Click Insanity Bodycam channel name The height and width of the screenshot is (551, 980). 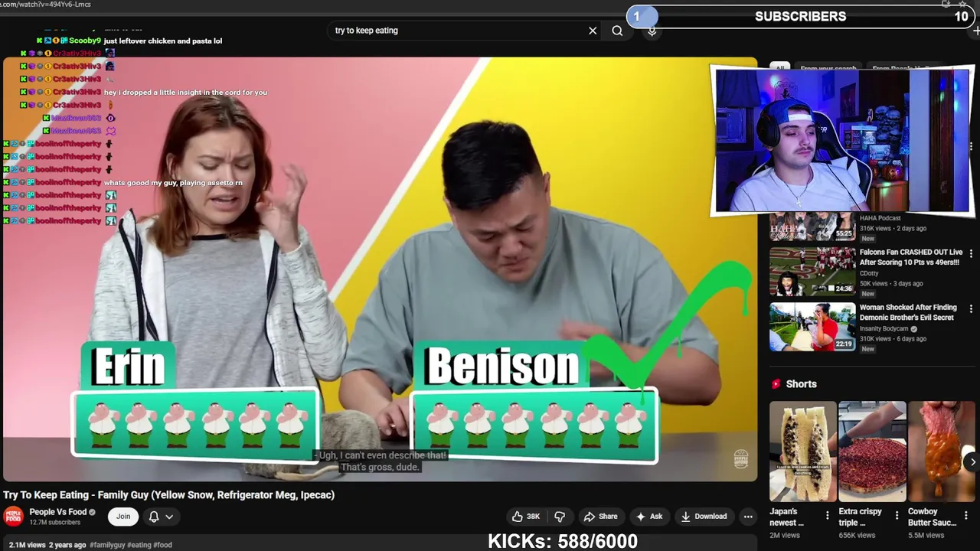(884, 329)
